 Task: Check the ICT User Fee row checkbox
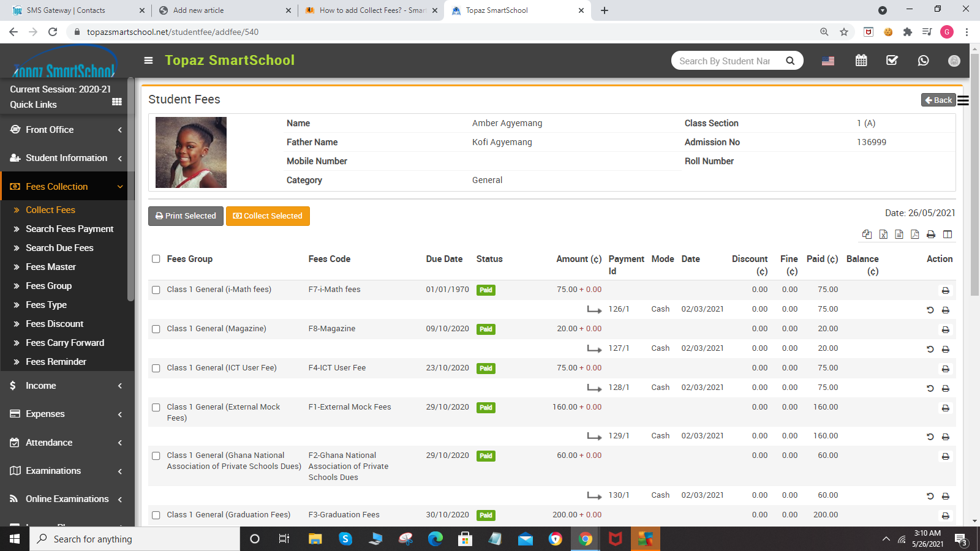click(x=156, y=369)
